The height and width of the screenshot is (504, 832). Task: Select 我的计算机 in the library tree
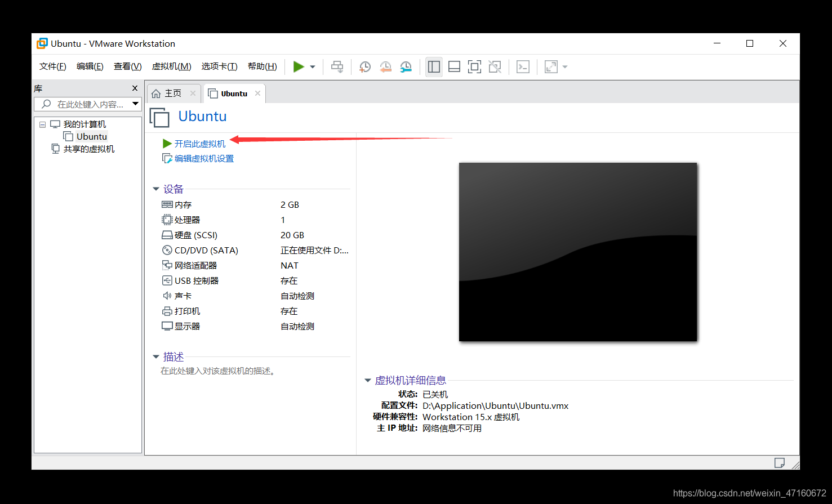point(84,124)
